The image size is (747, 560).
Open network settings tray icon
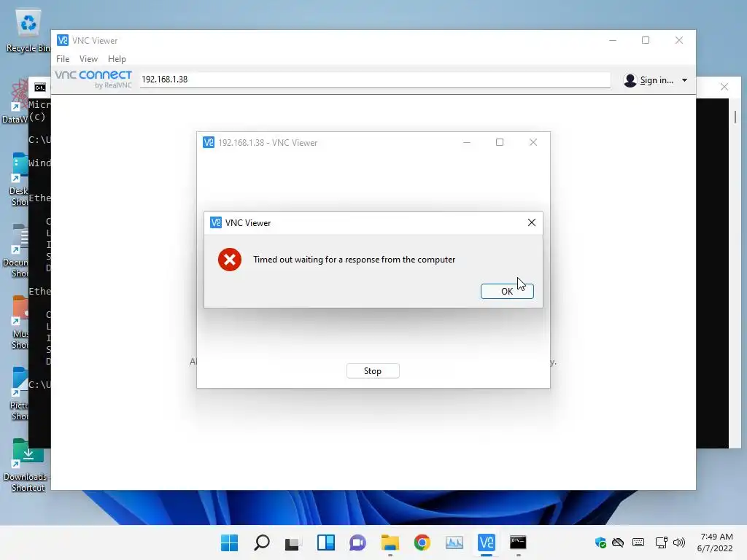(661, 542)
